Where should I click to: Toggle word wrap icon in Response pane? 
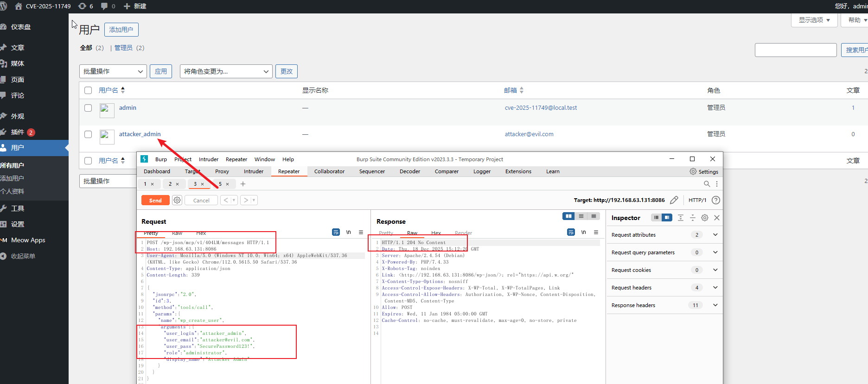pyautogui.click(x=571, y=232)
